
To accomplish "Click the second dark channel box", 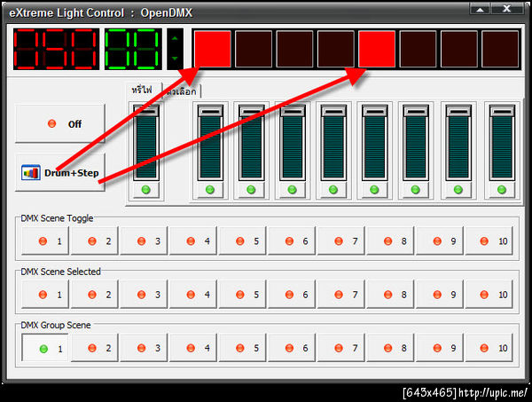I will pyautogui.click(x=254, y=49).
